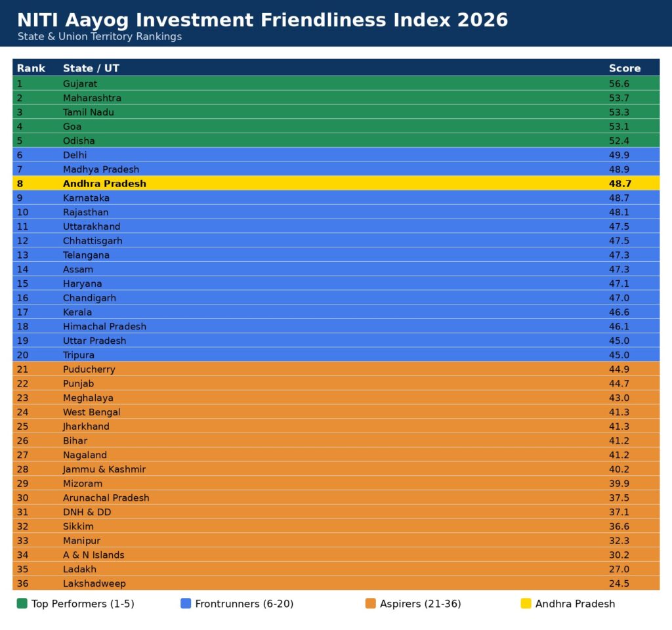Select the 'Manipur' cell
Screen dimensions: 672x630
tap(81, 541)
